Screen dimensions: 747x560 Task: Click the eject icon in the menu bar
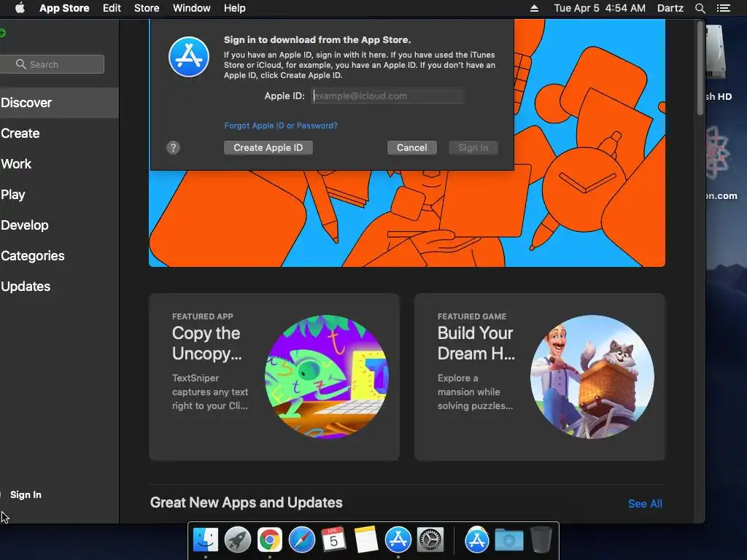[x=534, y=8]
